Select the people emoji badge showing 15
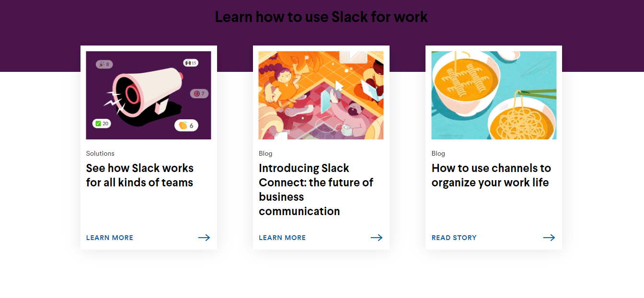 pyautogui.click(x=191, y=64)
